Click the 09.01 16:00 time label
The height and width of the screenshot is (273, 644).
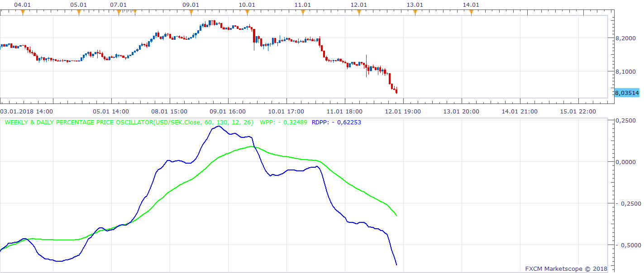tap(228, 111)
